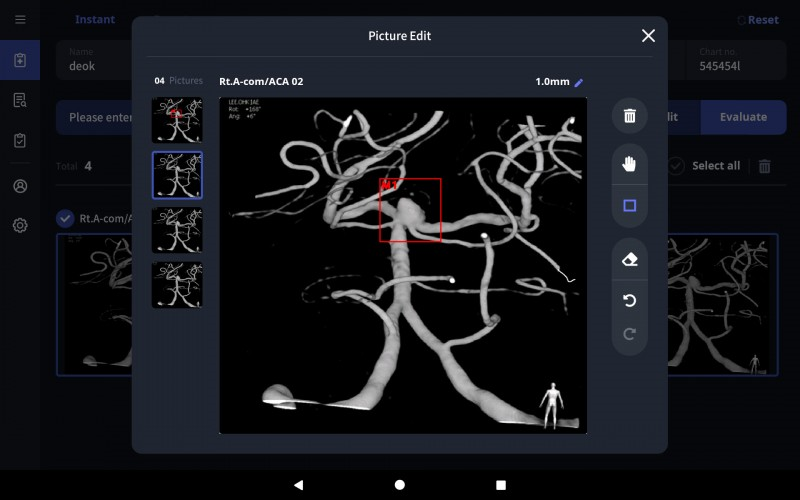Open the hamburger menu in sidebar
Image resolution: width=800 pixels, height=500 pixels.
coord(20,19)
